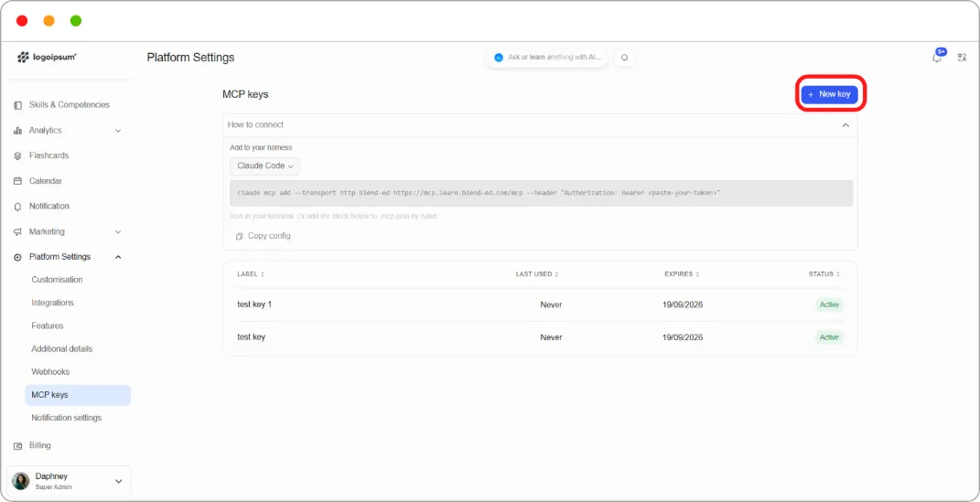Click the translate language icon
This screenshot has height=502, width=980.
[x=962, y=58]
